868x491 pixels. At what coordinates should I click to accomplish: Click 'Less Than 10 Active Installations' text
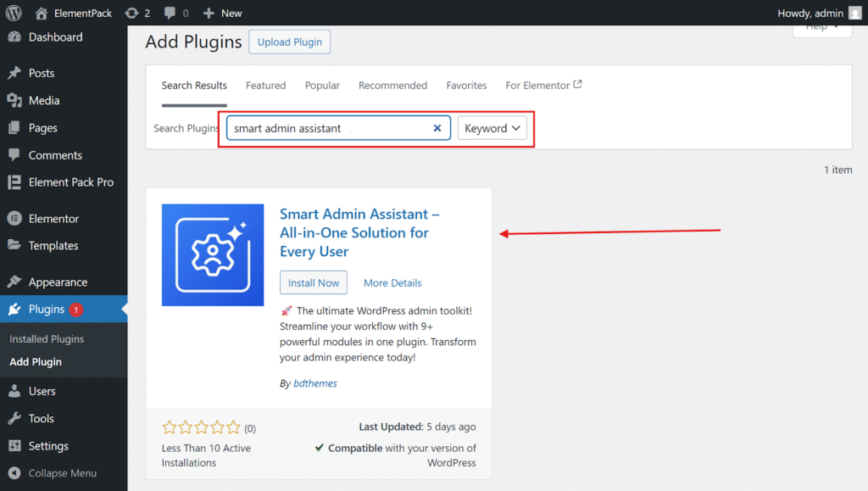206,455
